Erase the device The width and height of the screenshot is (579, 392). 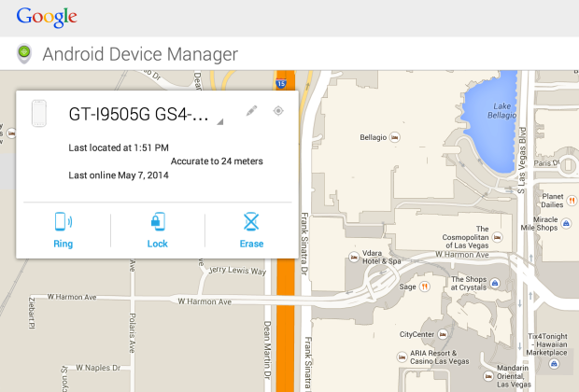[x=251, y=231]
